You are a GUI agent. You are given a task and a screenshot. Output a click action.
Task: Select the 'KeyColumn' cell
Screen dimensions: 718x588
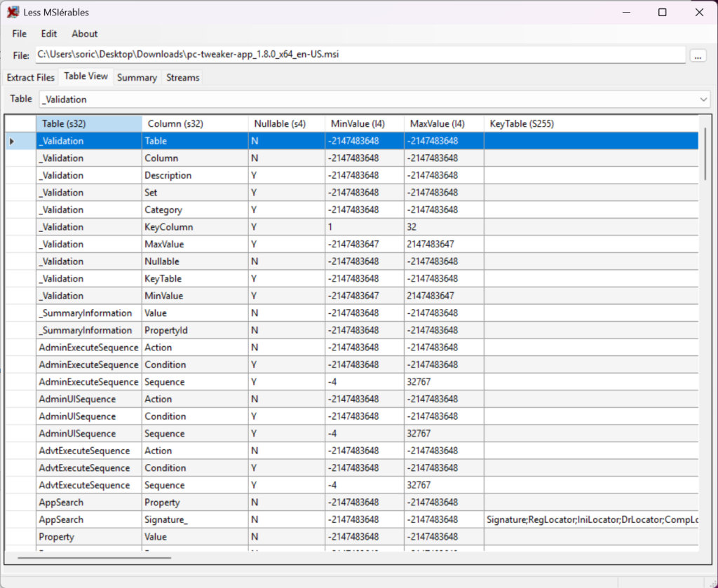click(x=195, y=227)
